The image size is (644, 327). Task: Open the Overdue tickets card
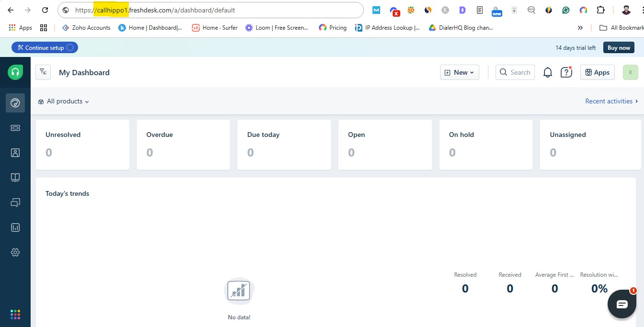183,145
